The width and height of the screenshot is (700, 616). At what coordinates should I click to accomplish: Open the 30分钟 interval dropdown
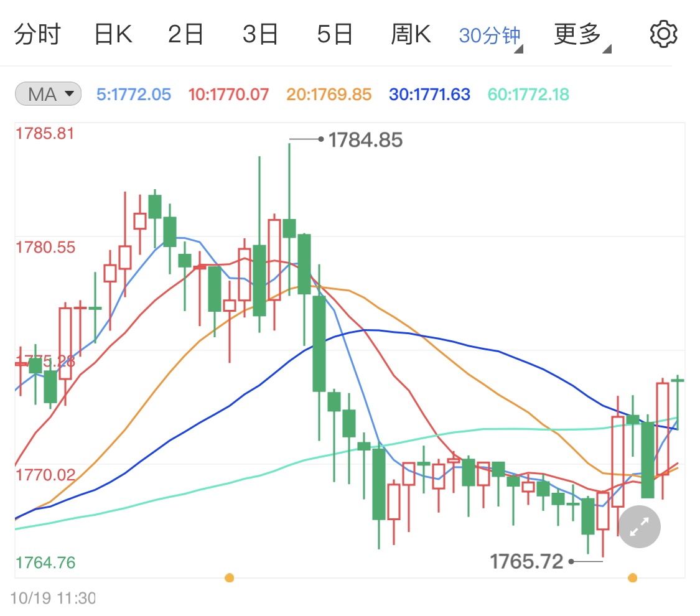491,36
